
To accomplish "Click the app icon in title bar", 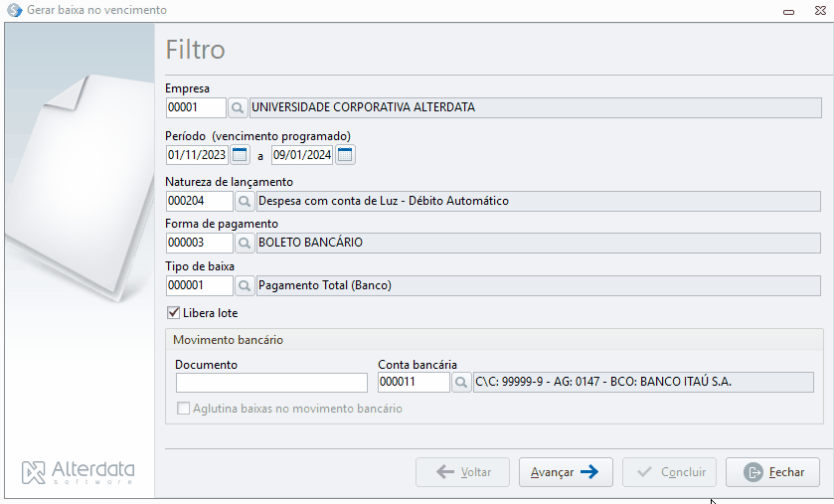I will pos(14,10).
